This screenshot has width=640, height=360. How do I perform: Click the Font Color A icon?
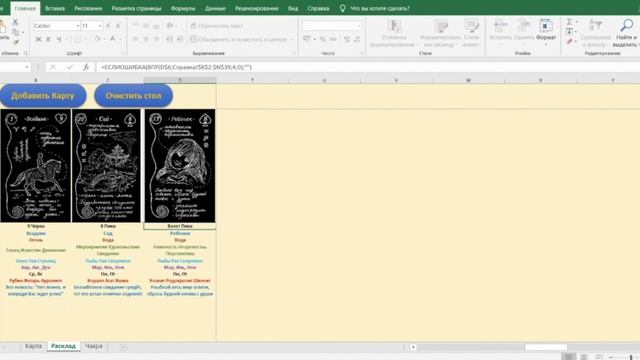[113, 39]
